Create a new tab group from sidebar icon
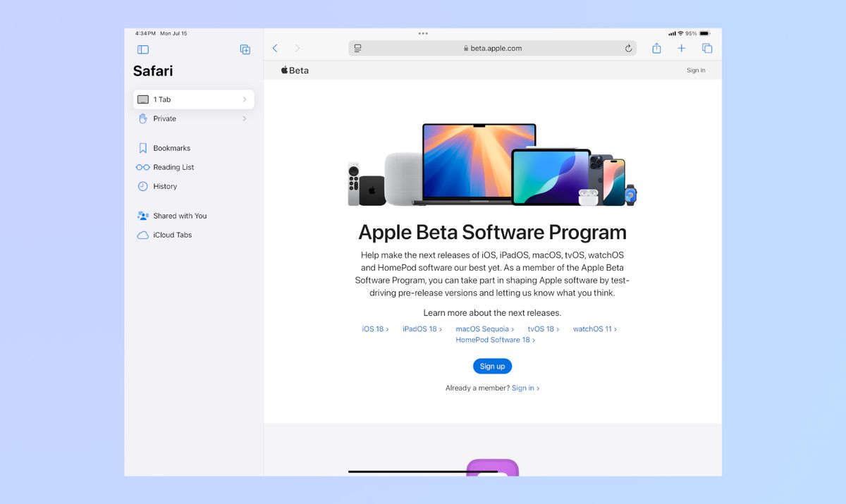The width and height of the screenshot is (846, 504). click(x=245, y=49)
